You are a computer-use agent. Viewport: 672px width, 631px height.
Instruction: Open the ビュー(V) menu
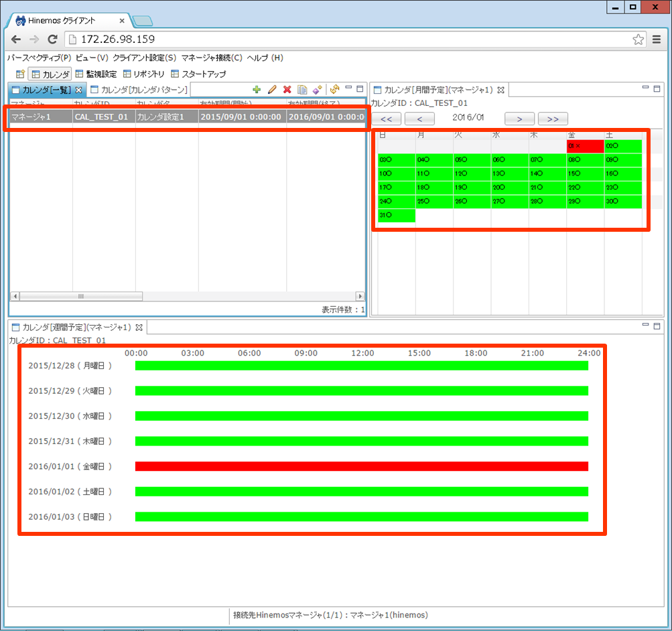[92, 58]
